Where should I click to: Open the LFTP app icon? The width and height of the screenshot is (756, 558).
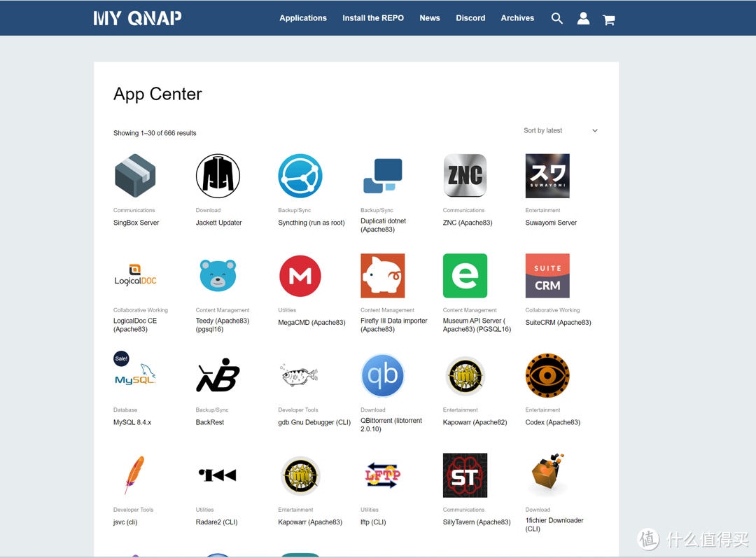(x=383, y=475)
